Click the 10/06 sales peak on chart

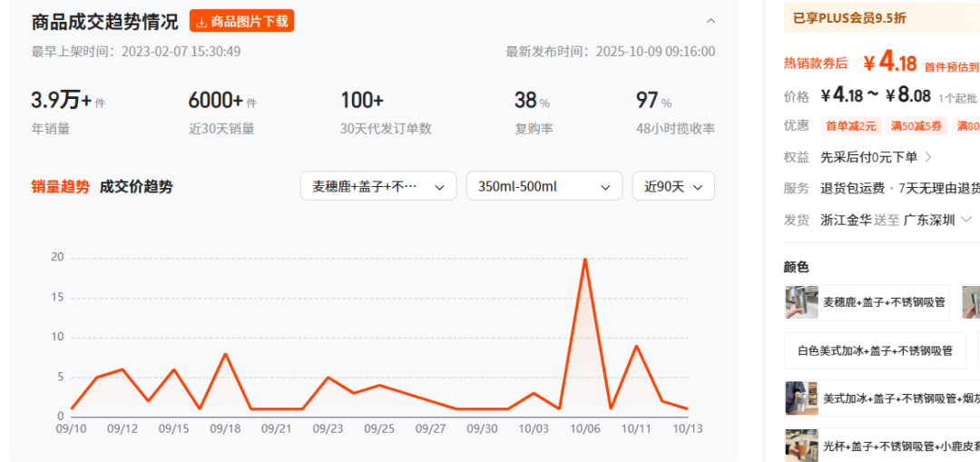click(x=585, y=258)
